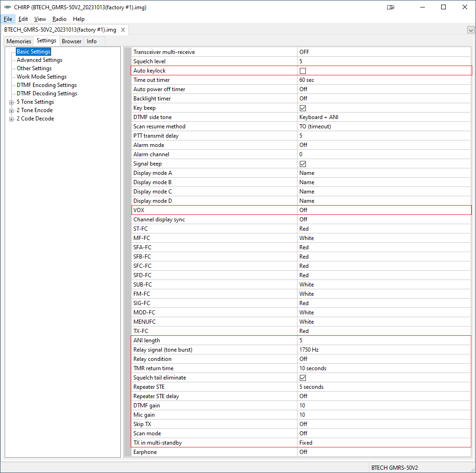Viewport: 476px width, 473px height.
Task: Open the tab list dropdown arrow
Action: point(470,30)
